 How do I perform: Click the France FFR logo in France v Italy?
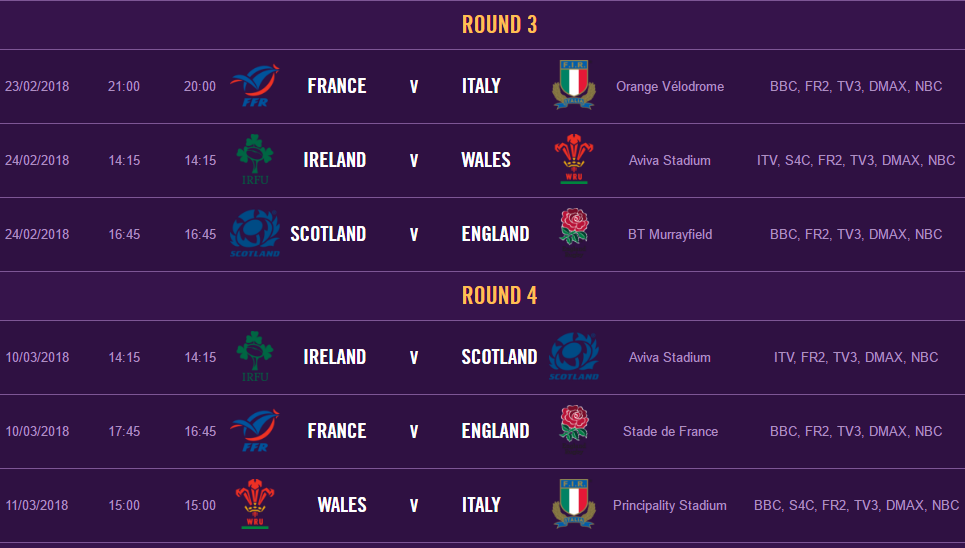(x=255, y=86)
